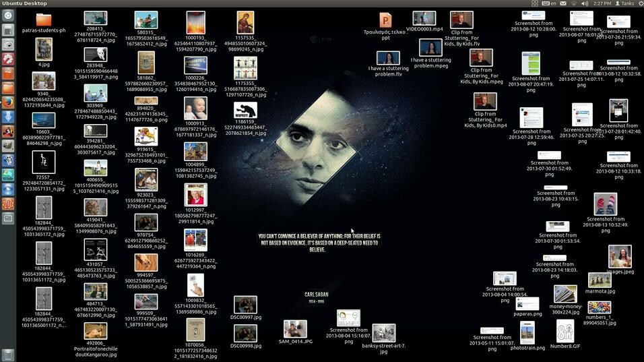The width and height of the screenshot is (644, 362).
Task: Open the sound volume indicator
Action: tap(585, 3)
